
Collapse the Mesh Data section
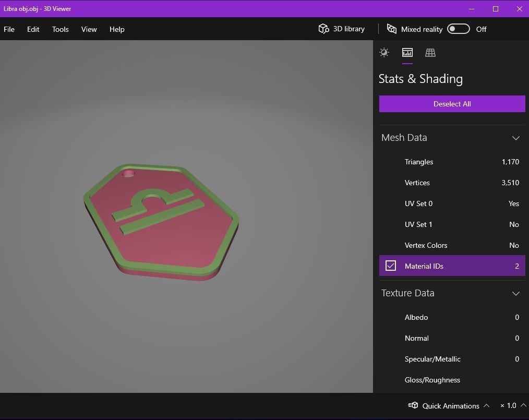tap(515, 138)
